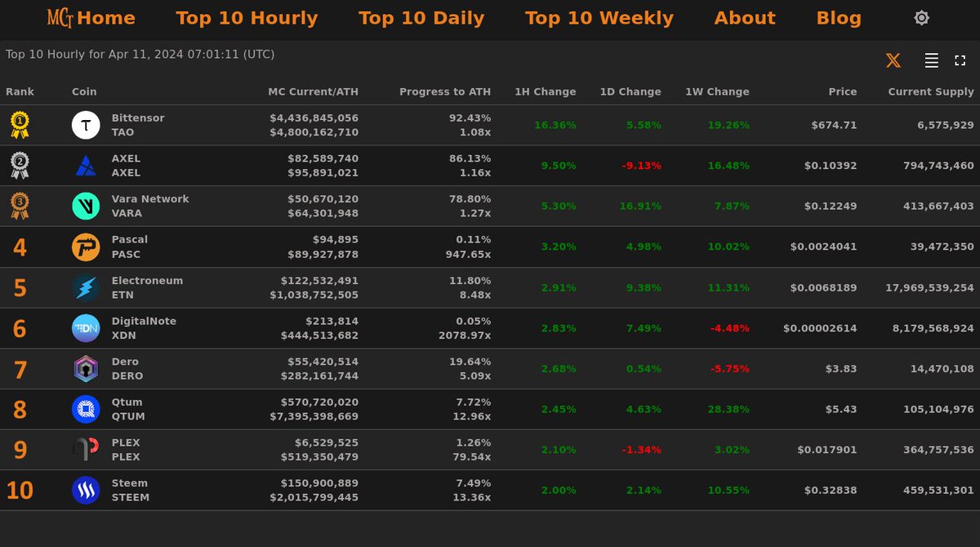Select the rank 10 number
The image size is (980, 547).
[x=20, y=491]
